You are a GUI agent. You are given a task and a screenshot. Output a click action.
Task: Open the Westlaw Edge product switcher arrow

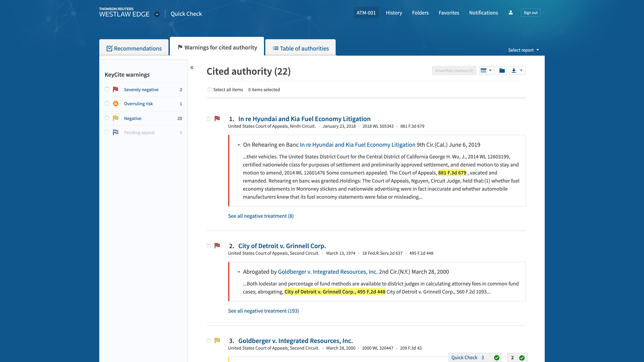157,14
